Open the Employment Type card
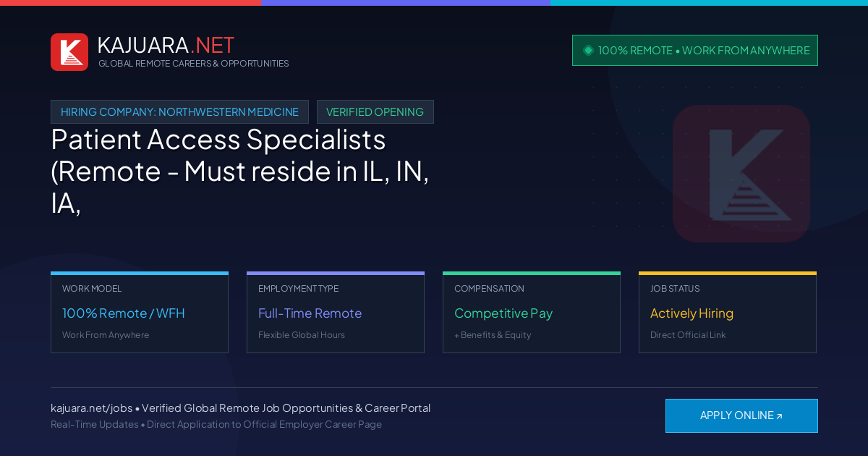 pos(336,313)
